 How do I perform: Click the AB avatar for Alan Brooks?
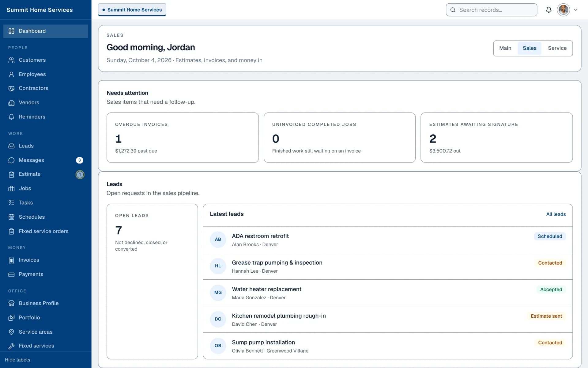coord(218,240)
